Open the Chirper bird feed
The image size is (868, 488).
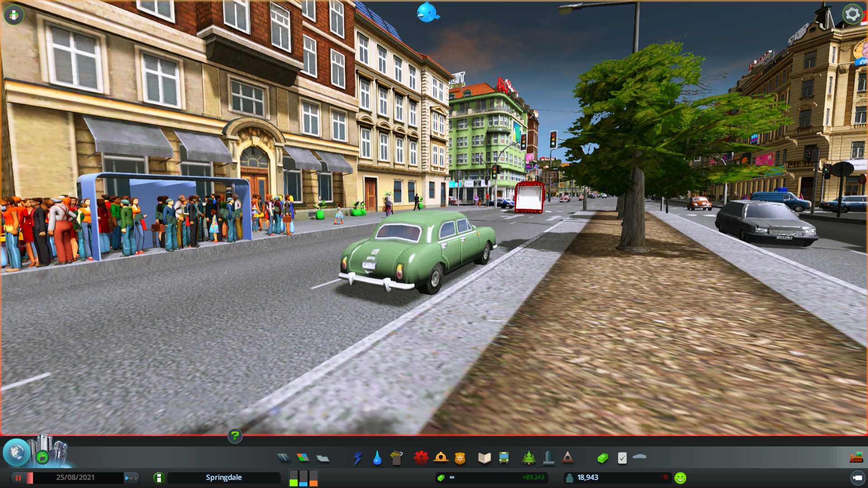(427, 13)
